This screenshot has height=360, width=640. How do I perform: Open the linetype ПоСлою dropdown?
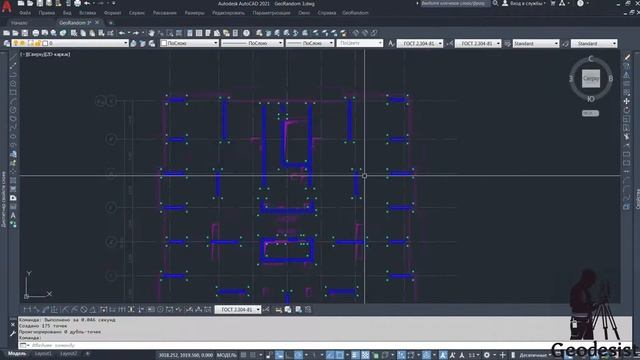tap(252, 43)
